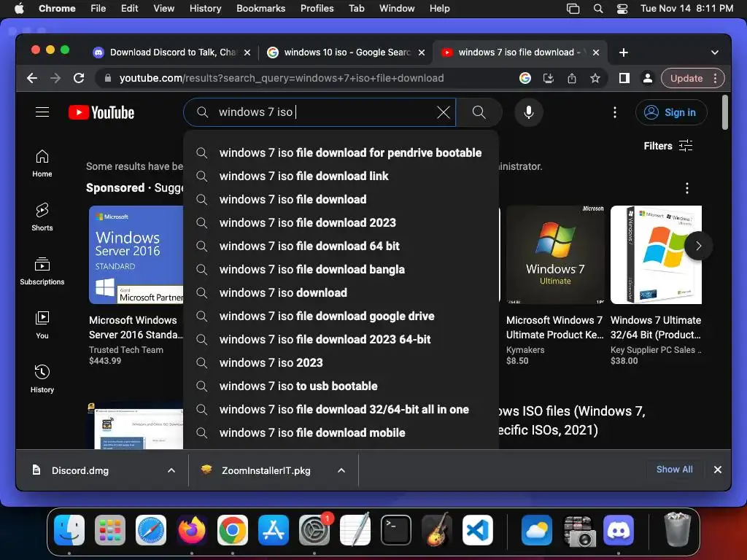Open the Bookmarks menu
This screenshot has width=747, height=560.
260,9
